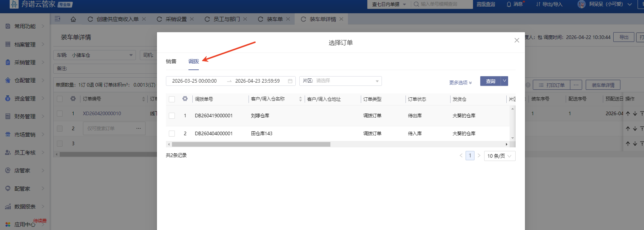This screenshot has width=644, height=230.
Task: Close the 选择订单 dialog
Action: [x=517, y=40]
